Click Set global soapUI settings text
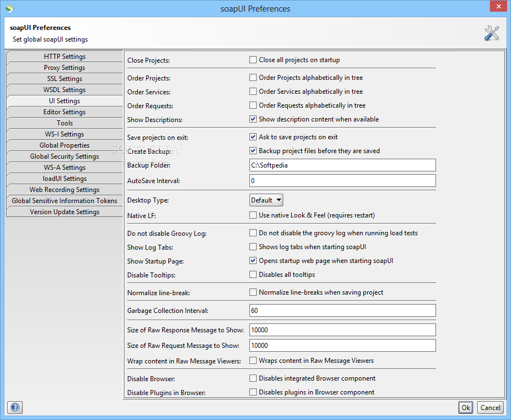This screenshot has height=420, width=511. click(x=50, y=39)
